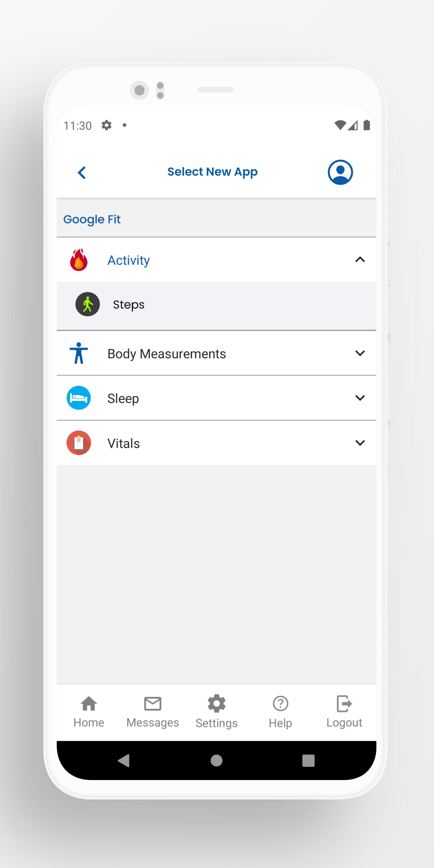434x868 pixels.
Task: Tap the Activity flame icon
Action: pyautogui.click(x=79, y=260)
